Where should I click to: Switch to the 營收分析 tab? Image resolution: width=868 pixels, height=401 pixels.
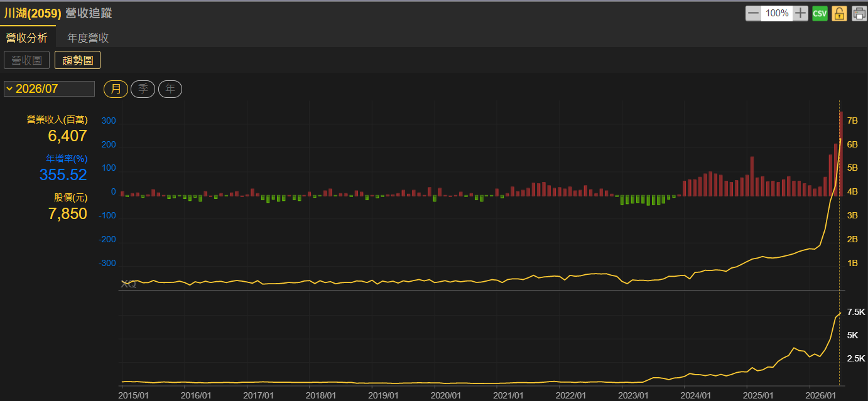(x=26, y=38)
